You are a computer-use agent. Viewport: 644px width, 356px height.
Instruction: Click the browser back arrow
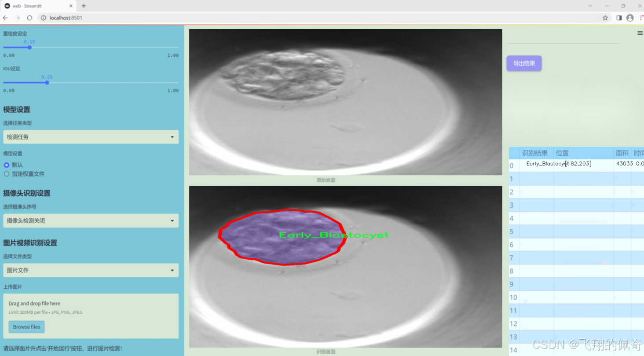point(5,18)
